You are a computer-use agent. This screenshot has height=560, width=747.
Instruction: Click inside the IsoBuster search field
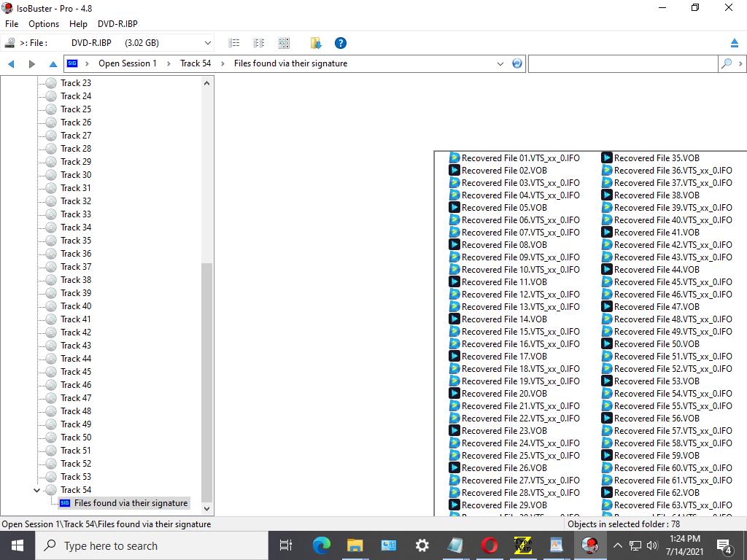point(623,63)
